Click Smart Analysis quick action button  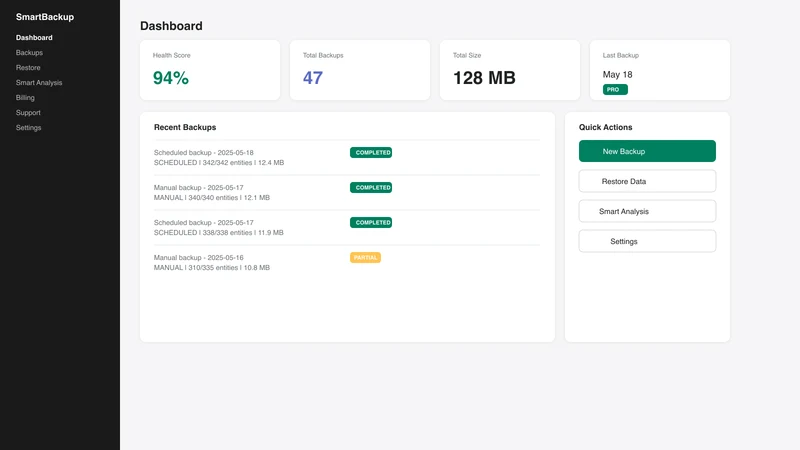click(x=647, y=211)
